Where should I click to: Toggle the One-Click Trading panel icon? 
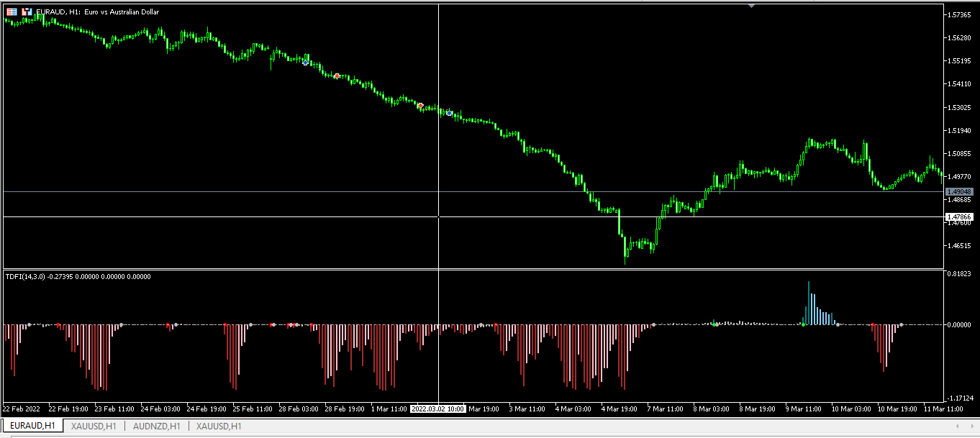click(26, 12)
